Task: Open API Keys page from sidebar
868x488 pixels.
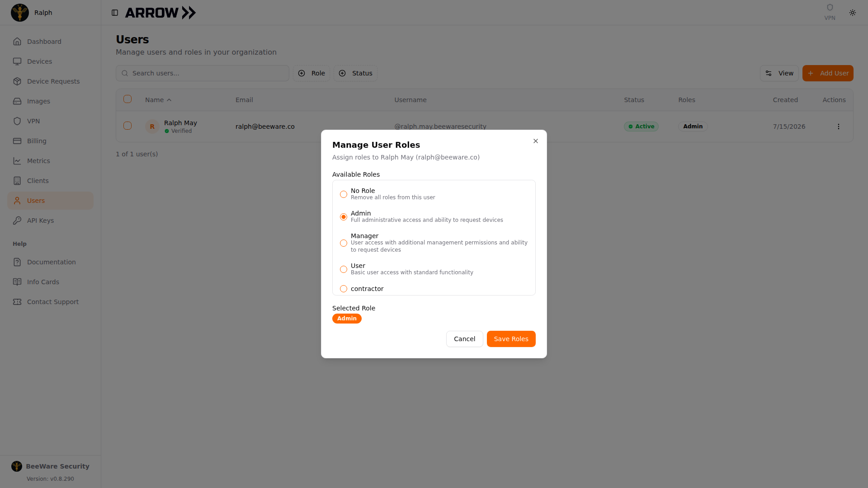Action: click(x=50, y=221)
